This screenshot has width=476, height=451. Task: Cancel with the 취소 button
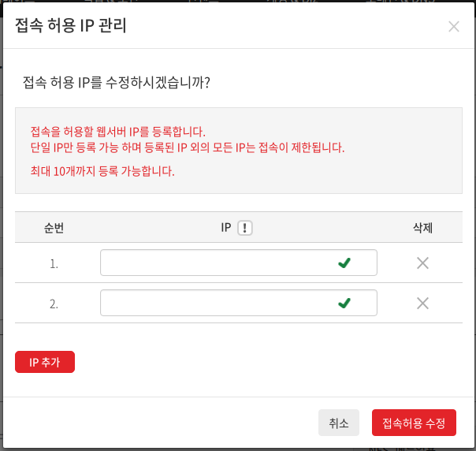(x=339, y=423)
